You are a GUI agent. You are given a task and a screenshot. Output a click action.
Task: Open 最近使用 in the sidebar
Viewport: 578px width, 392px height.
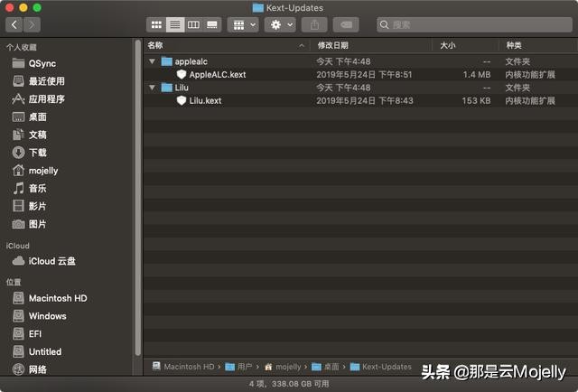point(38,81)
